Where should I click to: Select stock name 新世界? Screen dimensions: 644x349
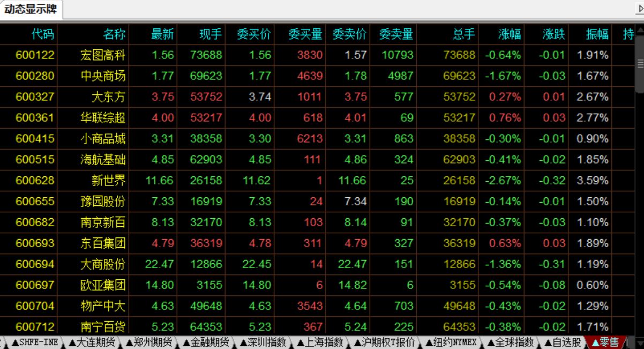click(x=109, y=181)
